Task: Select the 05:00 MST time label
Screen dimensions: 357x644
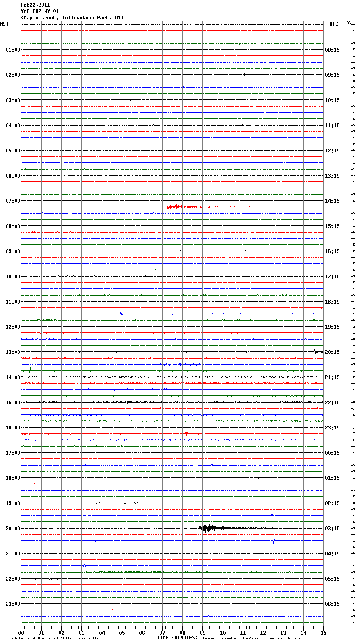Action: pos(13,151)
